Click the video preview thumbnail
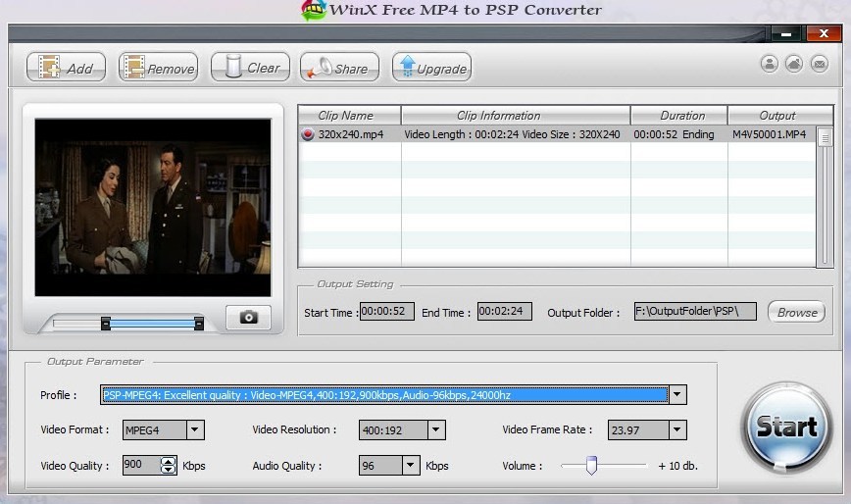The height and width of the screenshot is (504, 851). tap(153, 207)
